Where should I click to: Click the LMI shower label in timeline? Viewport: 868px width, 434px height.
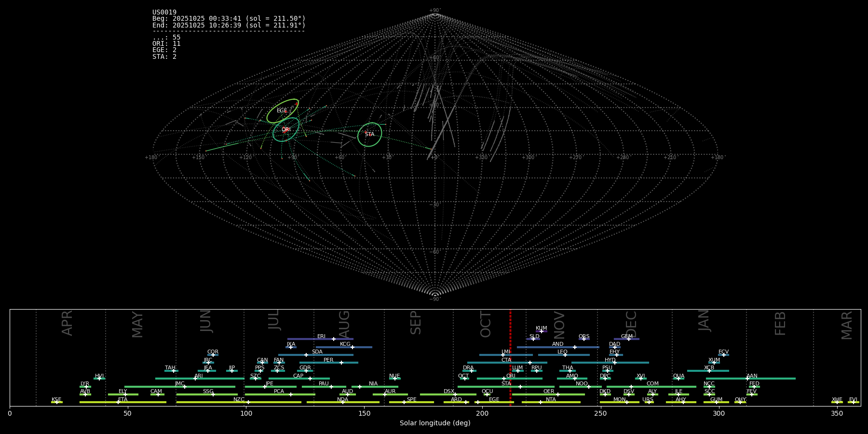505,352
